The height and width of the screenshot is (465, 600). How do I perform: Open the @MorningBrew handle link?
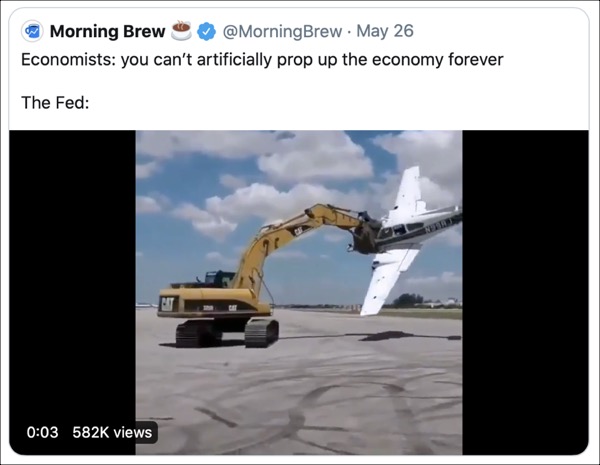[282, 31]
